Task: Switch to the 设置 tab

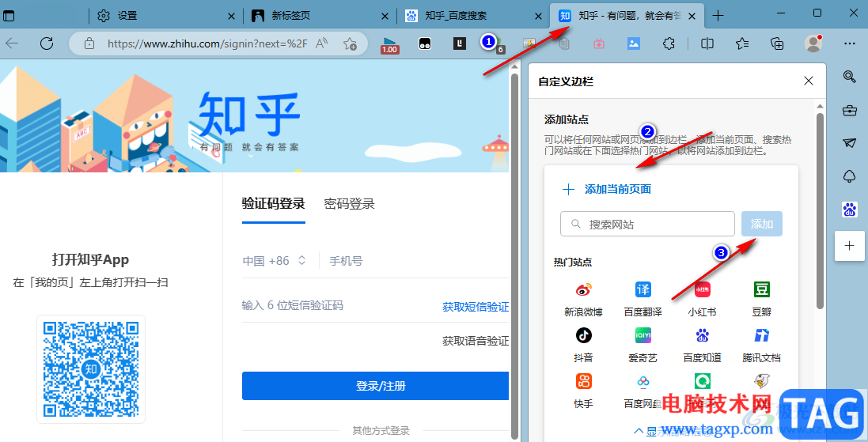Action: 165,16
